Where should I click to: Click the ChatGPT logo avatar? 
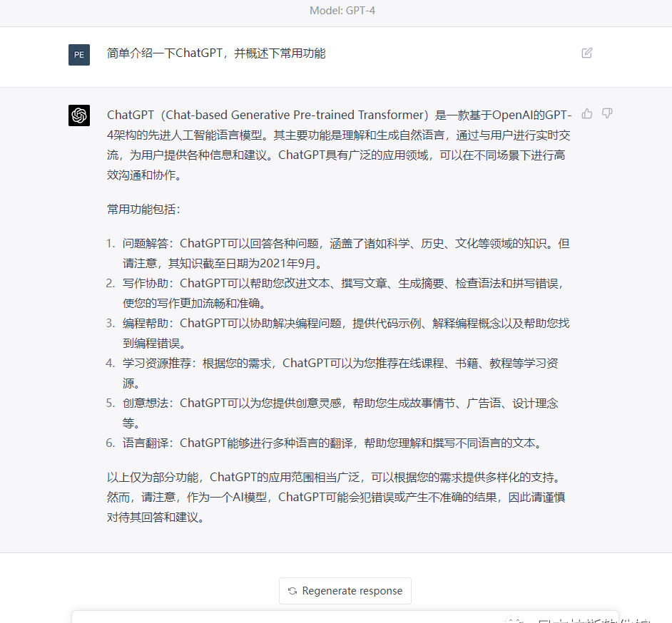79,115
